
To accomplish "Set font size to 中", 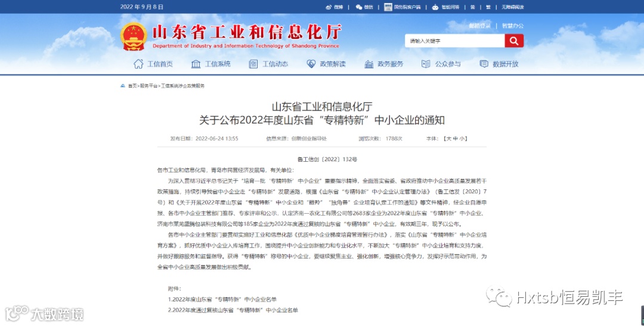I will pos(455,139).
